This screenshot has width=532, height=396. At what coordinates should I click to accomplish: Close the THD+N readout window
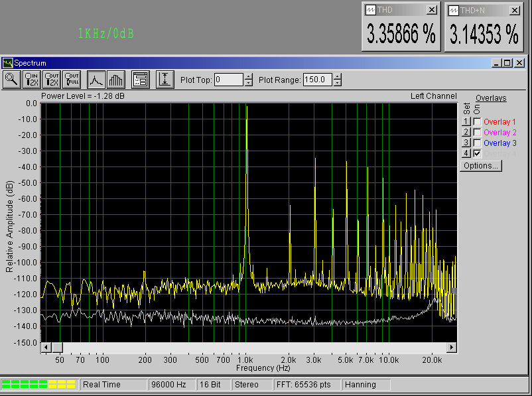515,11
